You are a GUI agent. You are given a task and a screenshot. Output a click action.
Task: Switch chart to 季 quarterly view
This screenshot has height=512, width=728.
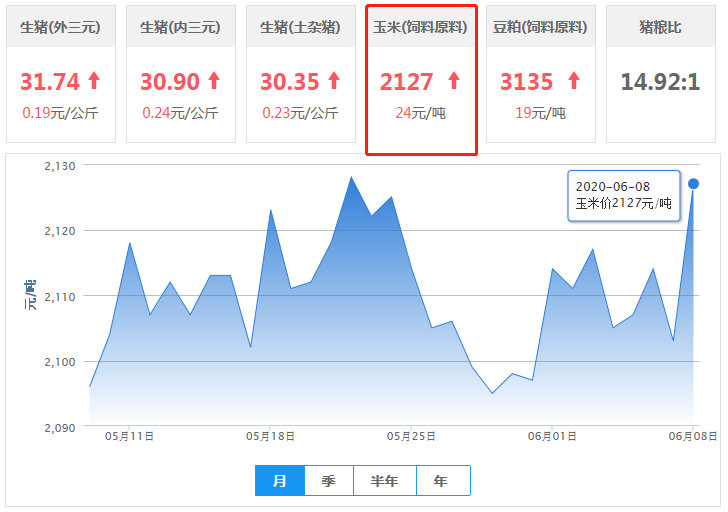coord(328,481)
